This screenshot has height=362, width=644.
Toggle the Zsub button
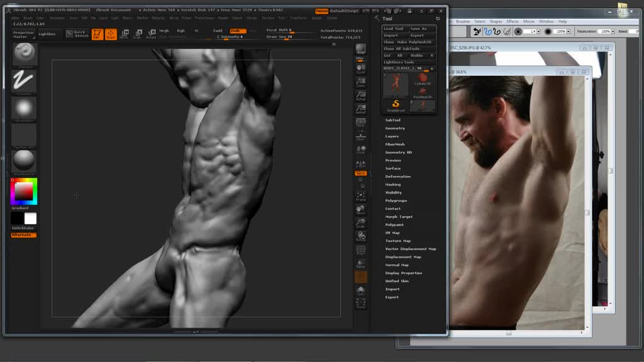click(237, 31)
